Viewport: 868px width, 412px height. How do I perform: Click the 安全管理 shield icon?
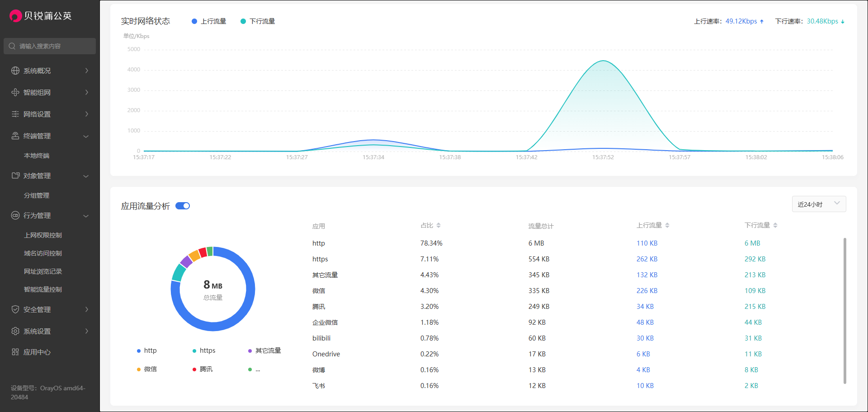click(x=15, y=309)
